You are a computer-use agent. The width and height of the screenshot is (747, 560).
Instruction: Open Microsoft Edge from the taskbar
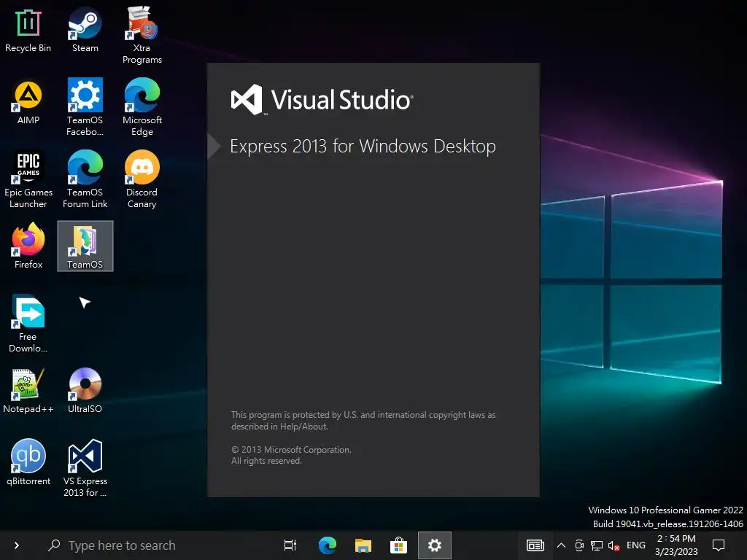(x=328, y=545)
